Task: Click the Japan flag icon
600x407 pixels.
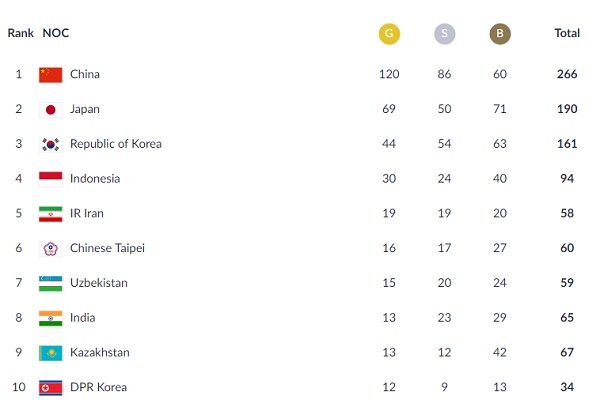Action: pos(51,110)
